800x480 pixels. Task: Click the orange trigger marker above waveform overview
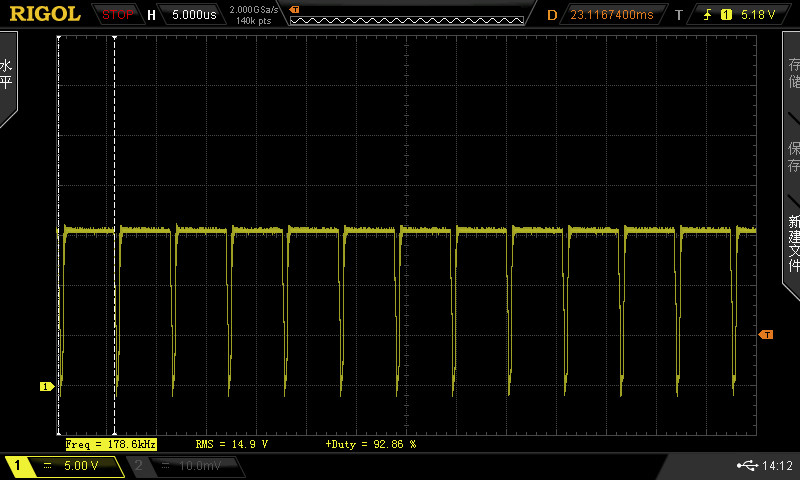pos(294,10)
